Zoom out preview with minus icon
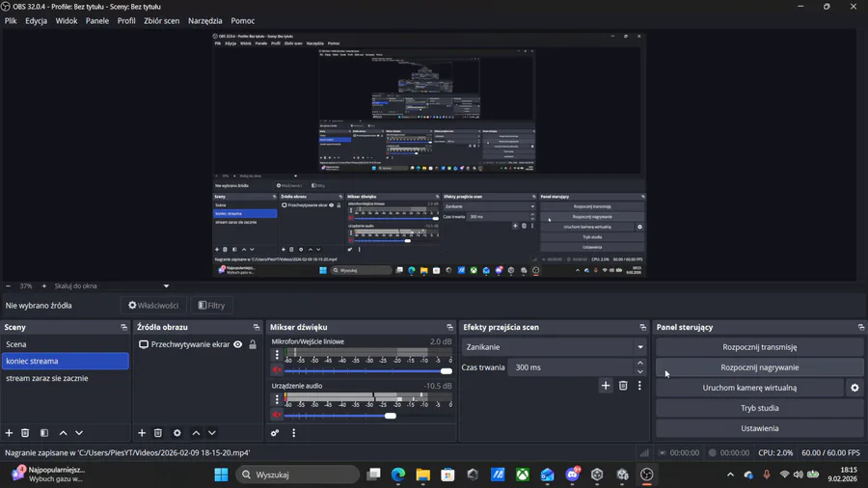 point(9,286)
